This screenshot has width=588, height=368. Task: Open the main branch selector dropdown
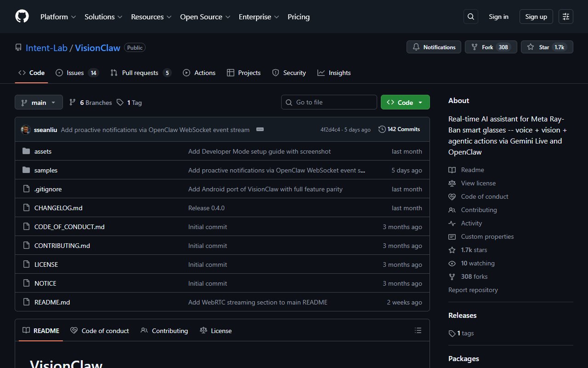click(x=39, y=102)
